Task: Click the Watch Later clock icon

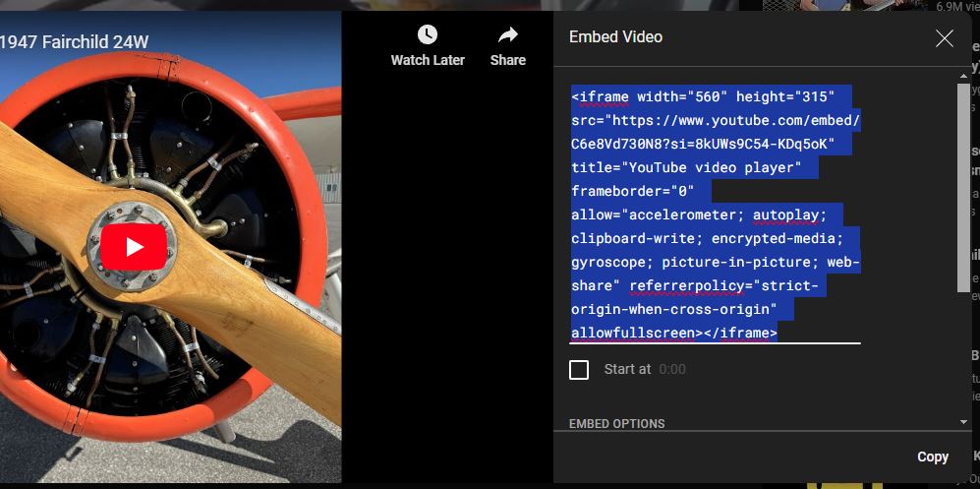Action: coord(428,35)
